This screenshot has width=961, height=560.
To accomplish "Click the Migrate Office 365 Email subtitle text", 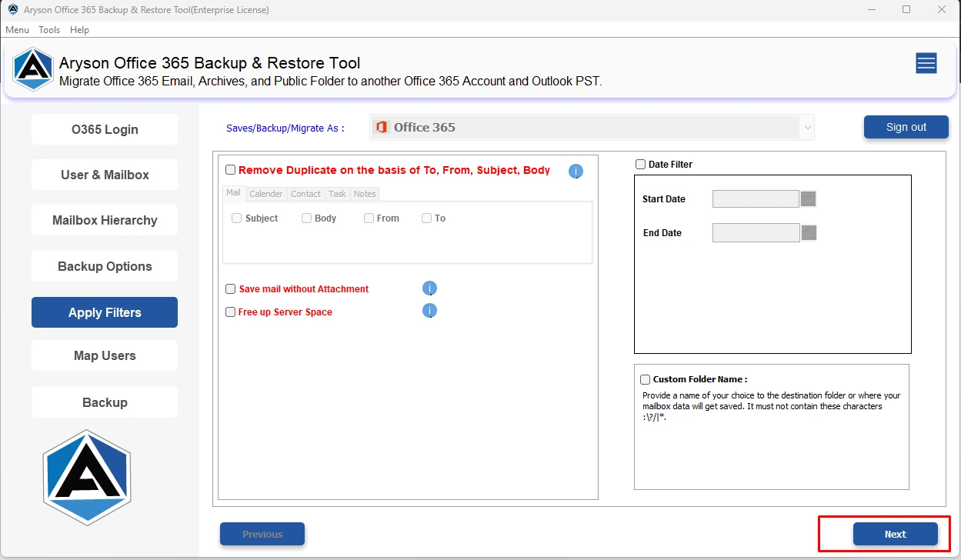I will (x=331, y=82).
